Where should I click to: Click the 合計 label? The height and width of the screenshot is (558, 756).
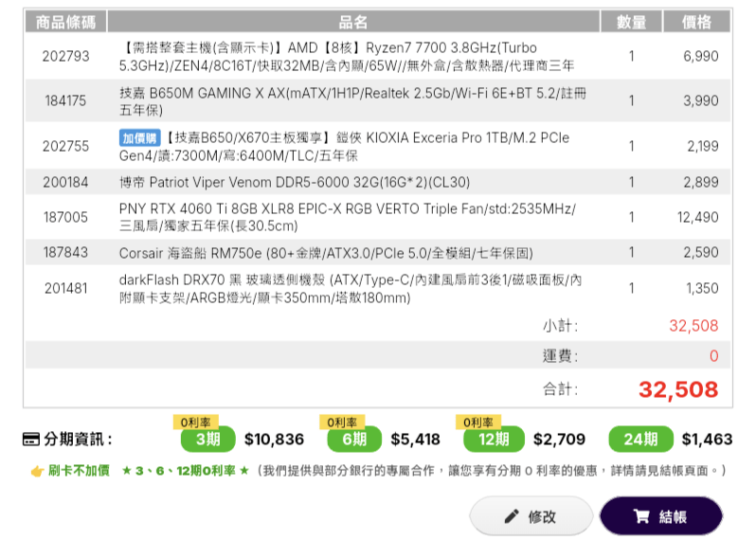[x=560, y=389]
